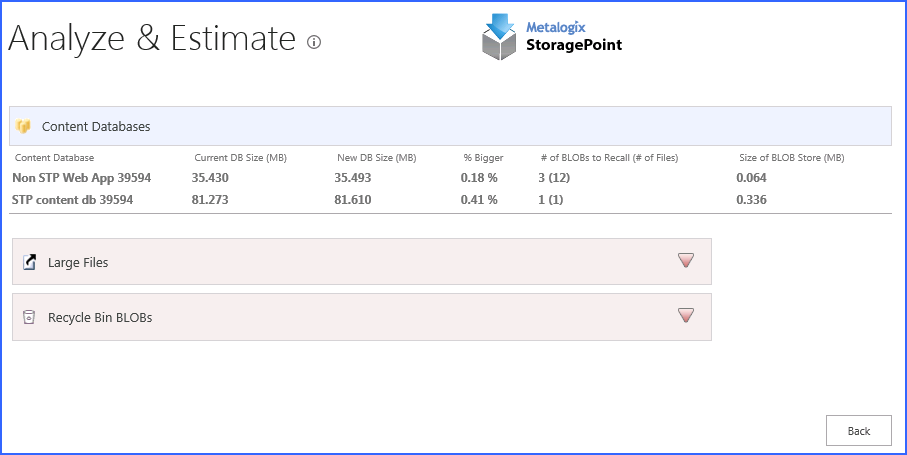Viewport: 907px width, 455px height.
Task: Click the Content Databases section header
Action: click(x=96, y=127)
